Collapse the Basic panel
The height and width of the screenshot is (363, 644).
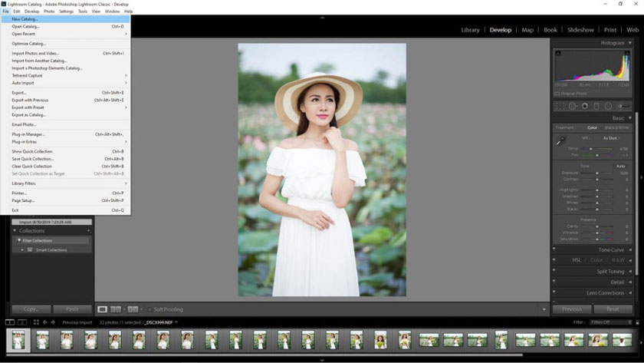click(630, 118)
